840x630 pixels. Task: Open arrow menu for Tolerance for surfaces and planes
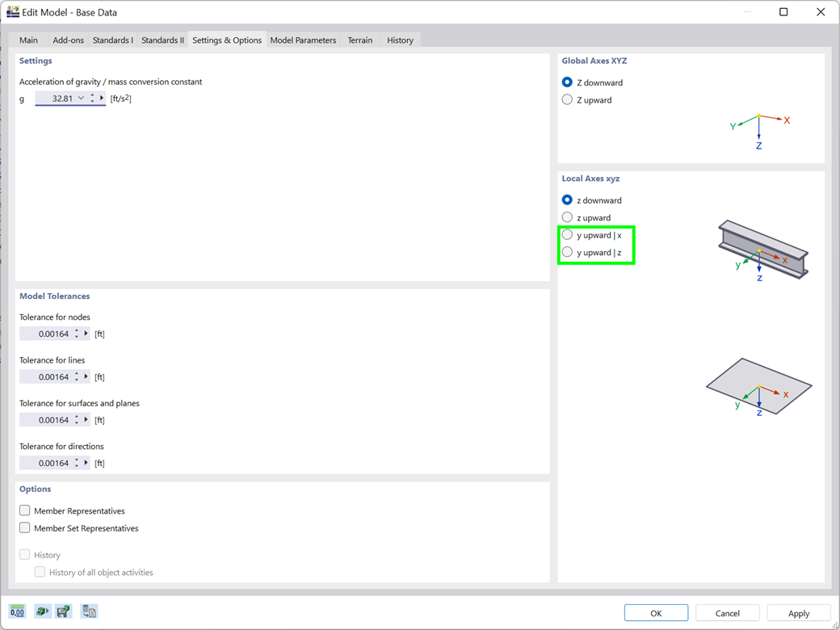86,420
